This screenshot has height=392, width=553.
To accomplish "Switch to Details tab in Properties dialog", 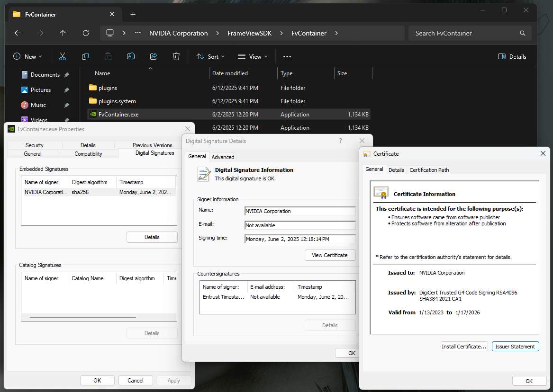I will [x=88, y=145].
